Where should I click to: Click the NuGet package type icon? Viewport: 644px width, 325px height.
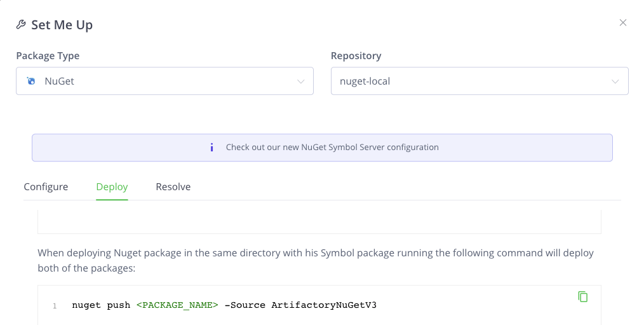tap(31, 81)
